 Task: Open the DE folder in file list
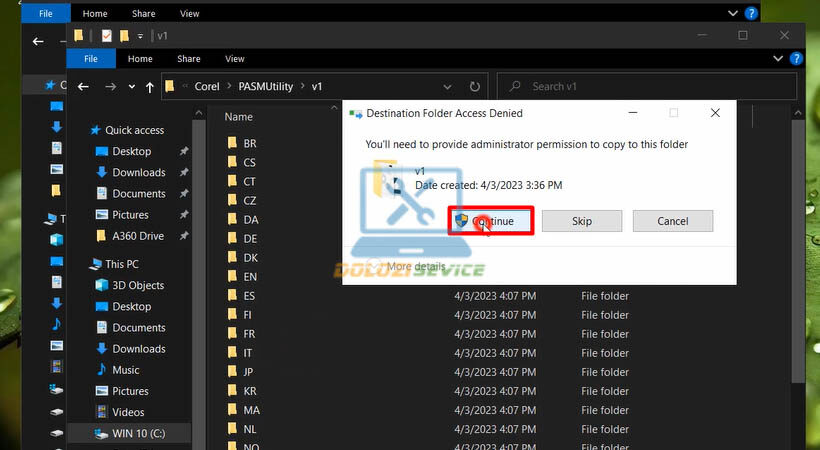[250, 239]
